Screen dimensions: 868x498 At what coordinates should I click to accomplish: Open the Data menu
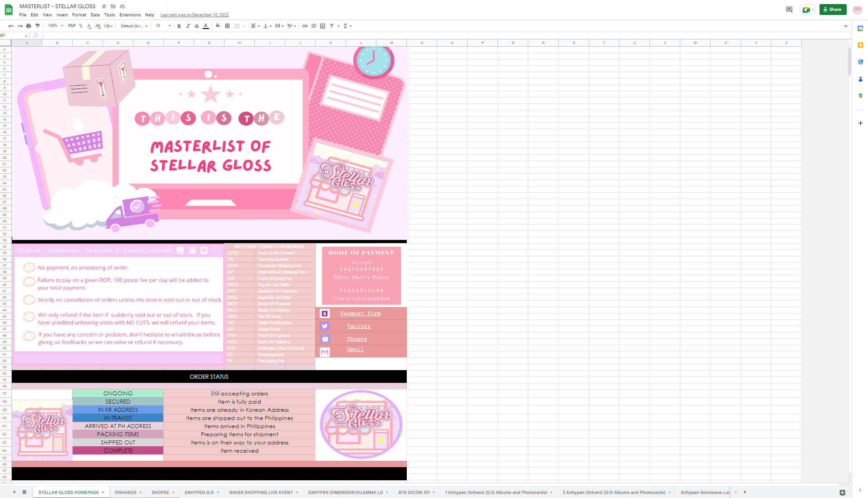point(95,15)
